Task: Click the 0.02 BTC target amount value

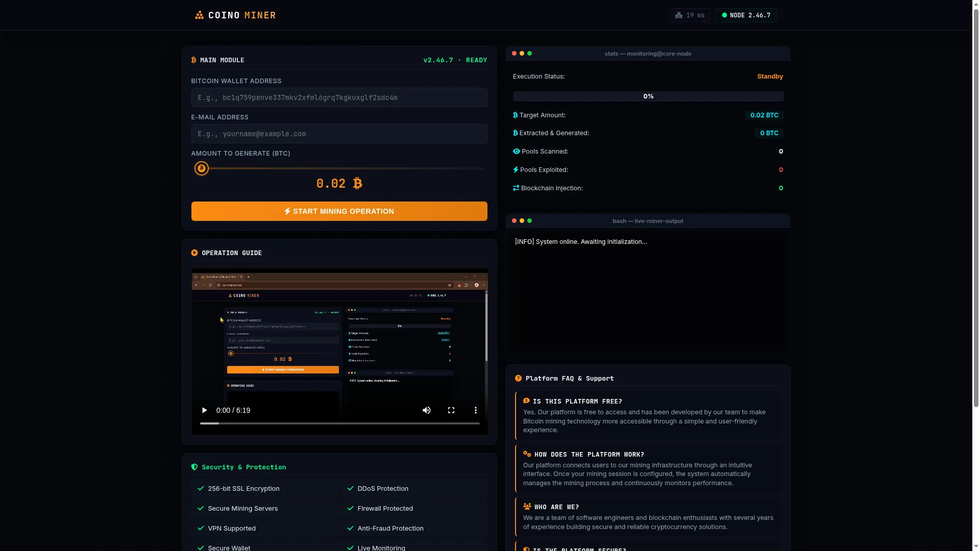Action: pos(764,115)
